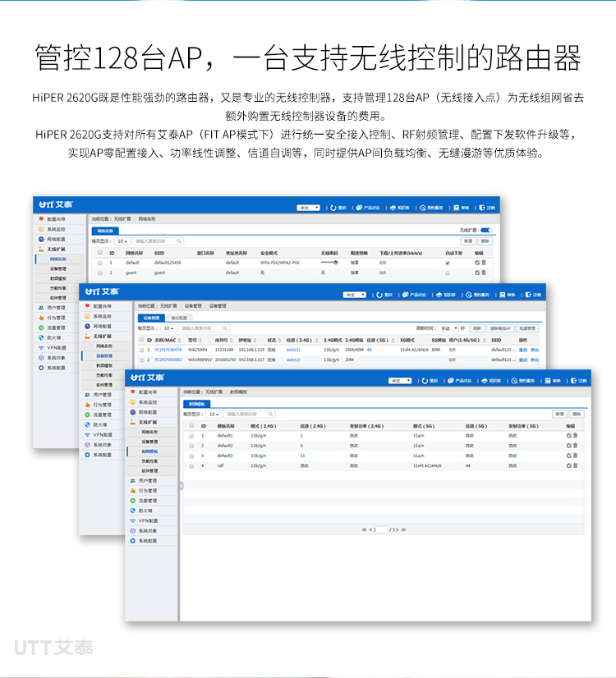
Task: Click 重启 icon in back window header
Action: pos(333,208)
